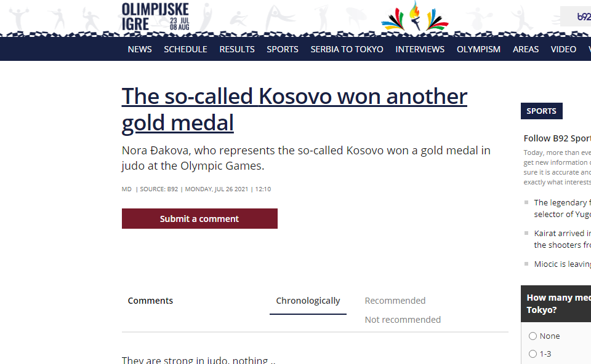Click the B92 logo in header

coord(582,17)
